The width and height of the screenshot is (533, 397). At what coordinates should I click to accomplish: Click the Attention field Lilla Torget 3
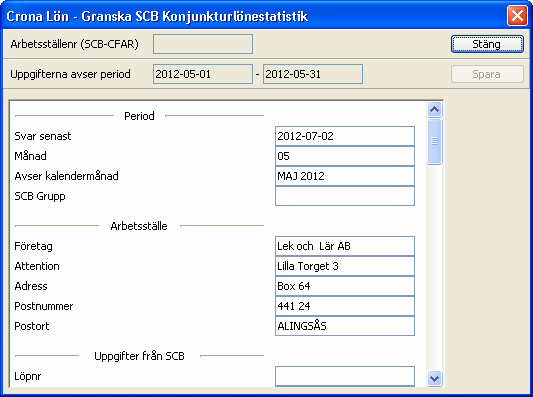coord(345,266)
